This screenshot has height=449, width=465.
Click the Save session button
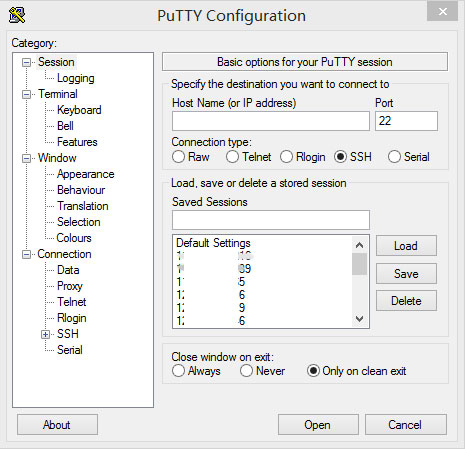[406, 274]
